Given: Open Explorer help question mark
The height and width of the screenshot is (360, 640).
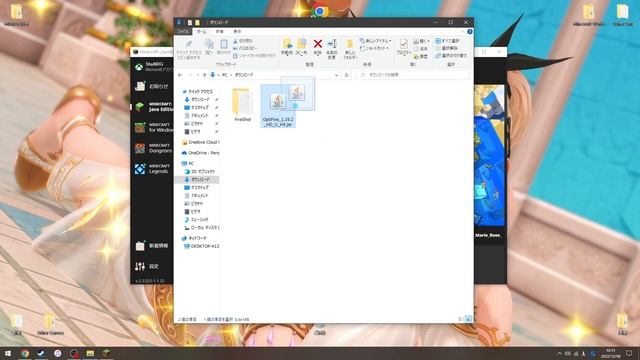Looking at the screenshot, I should (x=470, y=31).
